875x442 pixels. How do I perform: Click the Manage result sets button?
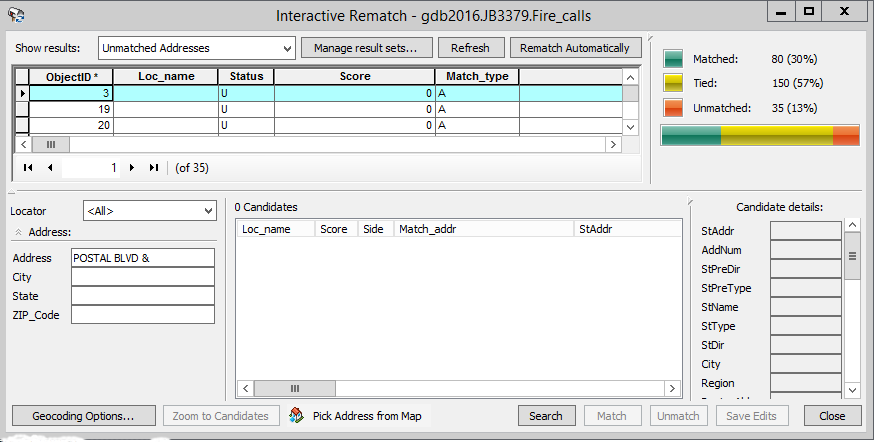[367, 48]
